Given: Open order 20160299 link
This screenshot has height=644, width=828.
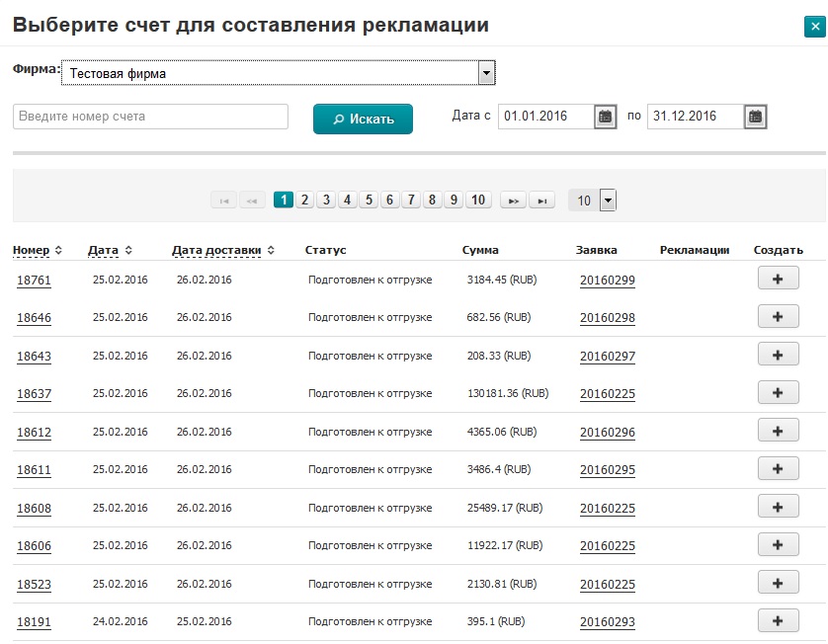Looking at the screenshot, I should 607,281.
